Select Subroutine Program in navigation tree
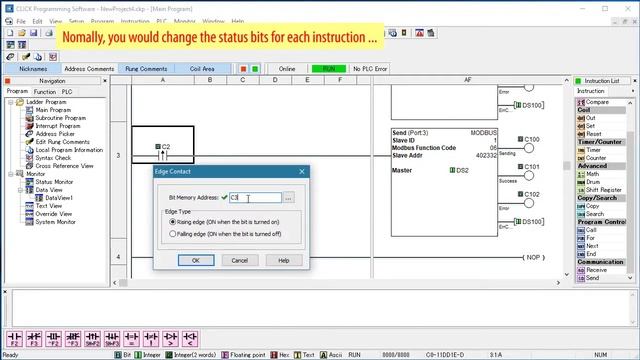 coord(60,118)
